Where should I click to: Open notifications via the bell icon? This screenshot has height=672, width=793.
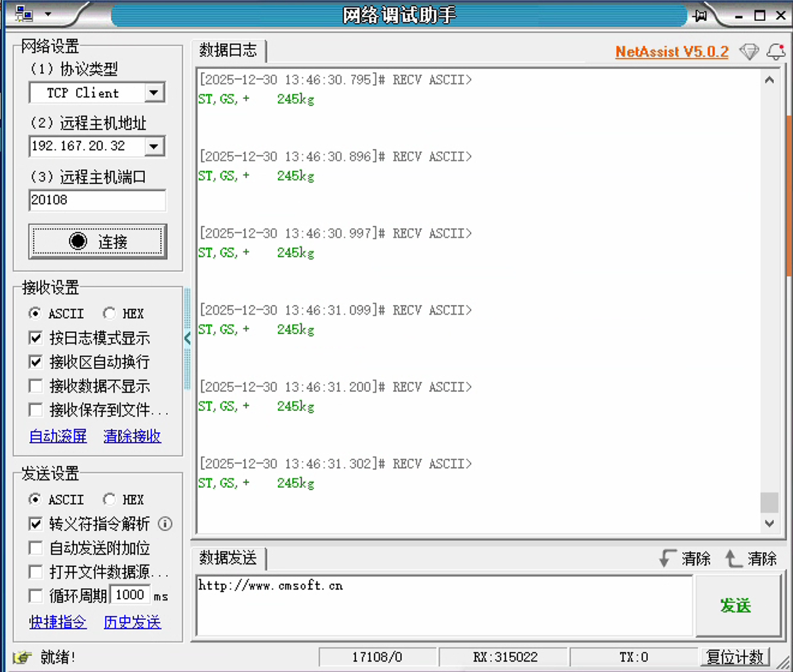(776, 51)
